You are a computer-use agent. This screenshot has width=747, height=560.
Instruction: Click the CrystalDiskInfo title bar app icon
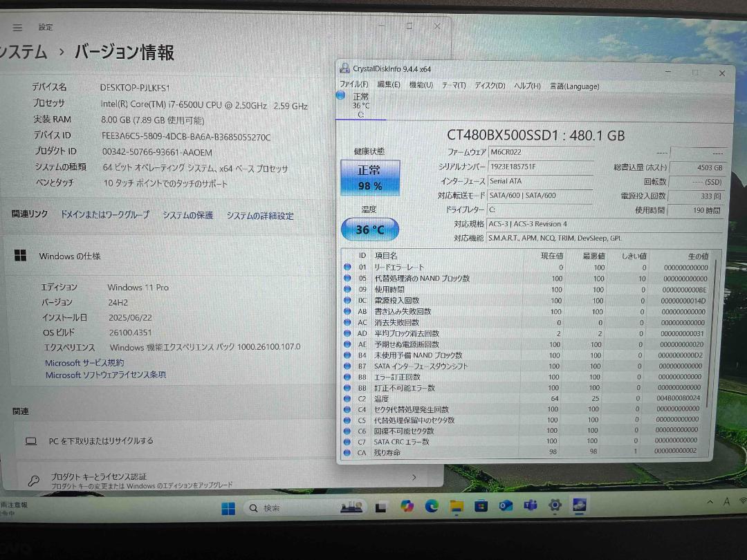(344, 68)
